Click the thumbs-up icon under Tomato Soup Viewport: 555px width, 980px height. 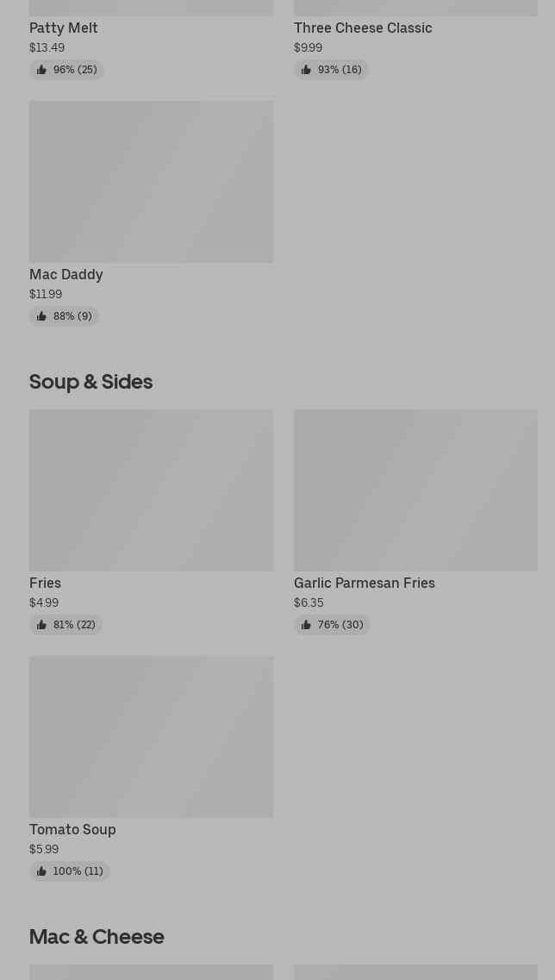[41, 871]
